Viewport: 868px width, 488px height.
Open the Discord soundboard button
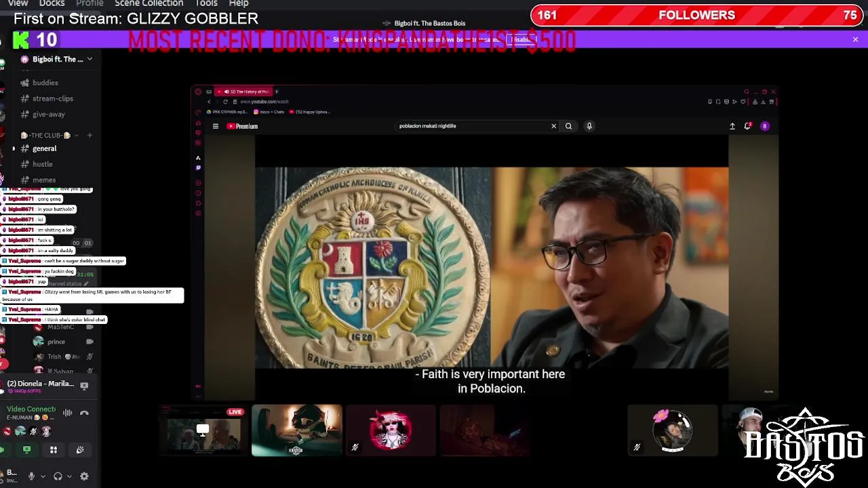80,449
